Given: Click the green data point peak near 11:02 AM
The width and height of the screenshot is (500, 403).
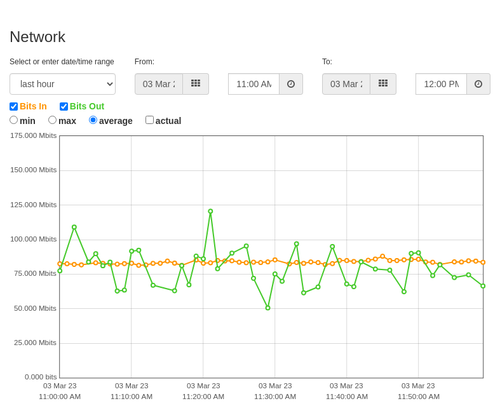Looking at the screenshot, I should 74,227.
